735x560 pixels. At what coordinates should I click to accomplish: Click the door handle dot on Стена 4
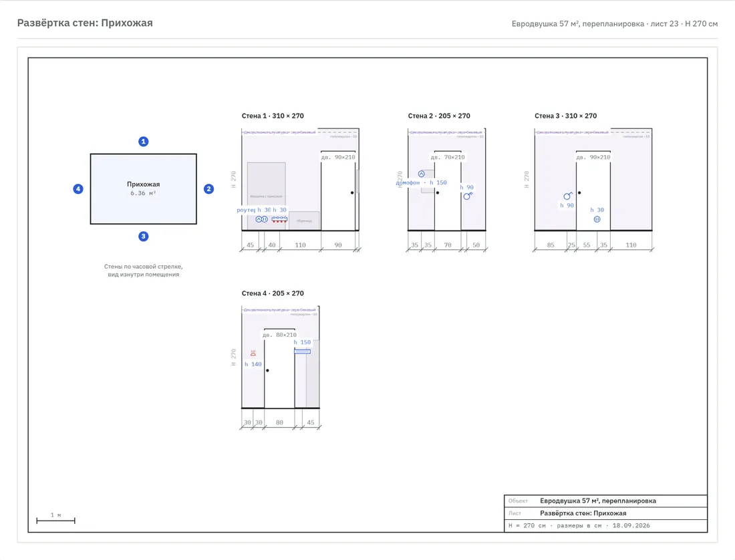pyautogui.click(x=268, y=370)
